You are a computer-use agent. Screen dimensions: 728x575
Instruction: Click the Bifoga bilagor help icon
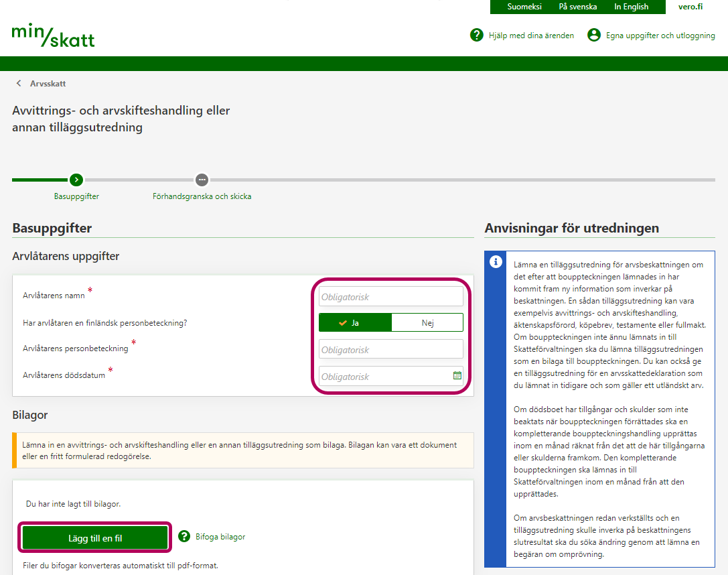(185, 536)
